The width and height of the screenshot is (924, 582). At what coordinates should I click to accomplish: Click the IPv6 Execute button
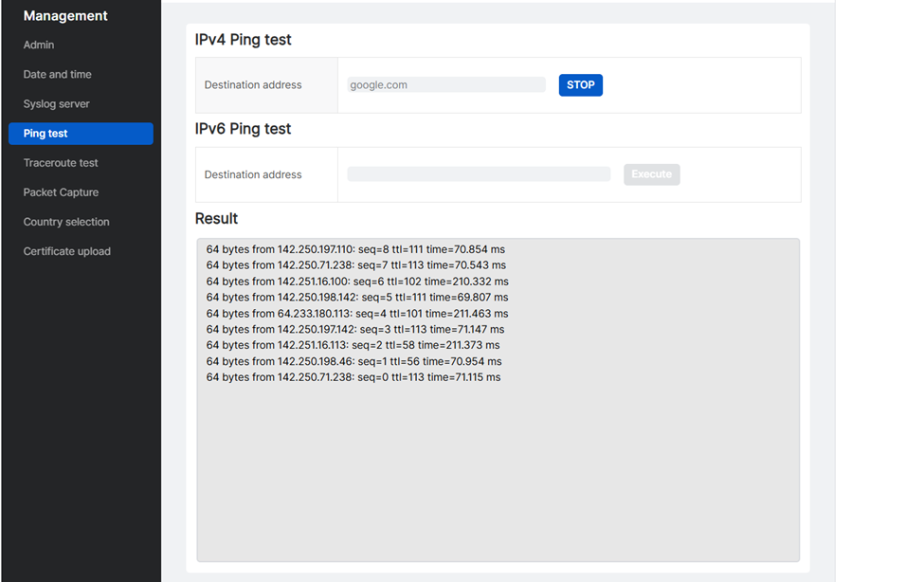click(651, 174)
